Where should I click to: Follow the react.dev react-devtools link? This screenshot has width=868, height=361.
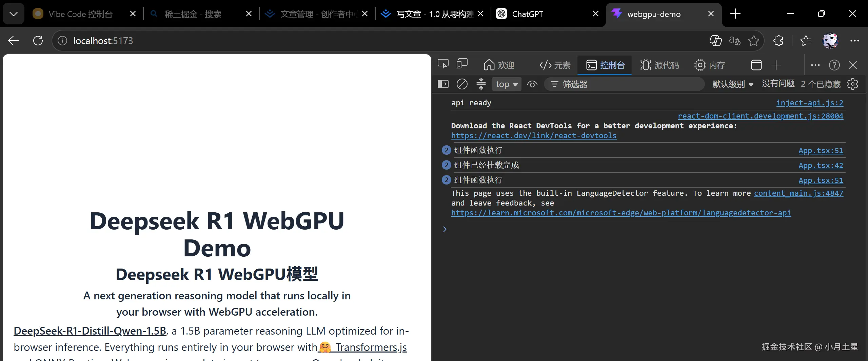534,135
